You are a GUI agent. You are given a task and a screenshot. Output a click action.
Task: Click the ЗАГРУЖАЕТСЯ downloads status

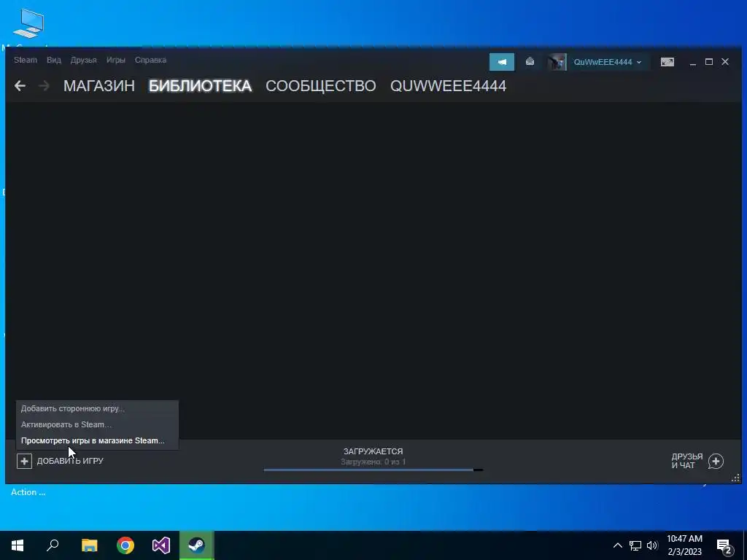point(373,451)
